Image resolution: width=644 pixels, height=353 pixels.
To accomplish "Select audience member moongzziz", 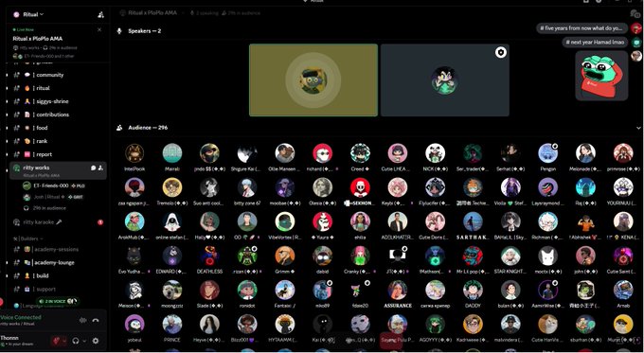I will click(172, 294).
